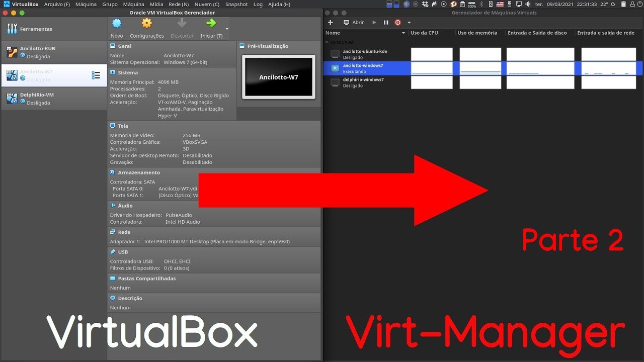
Task: Click the US flag keyboard layout icon
Action: [x=500, y=4]
